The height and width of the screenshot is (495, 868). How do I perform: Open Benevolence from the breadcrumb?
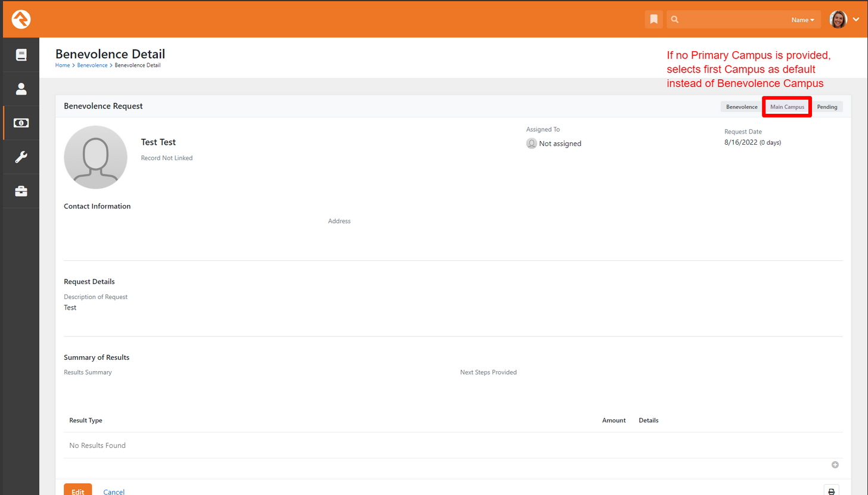click(92, 65)
